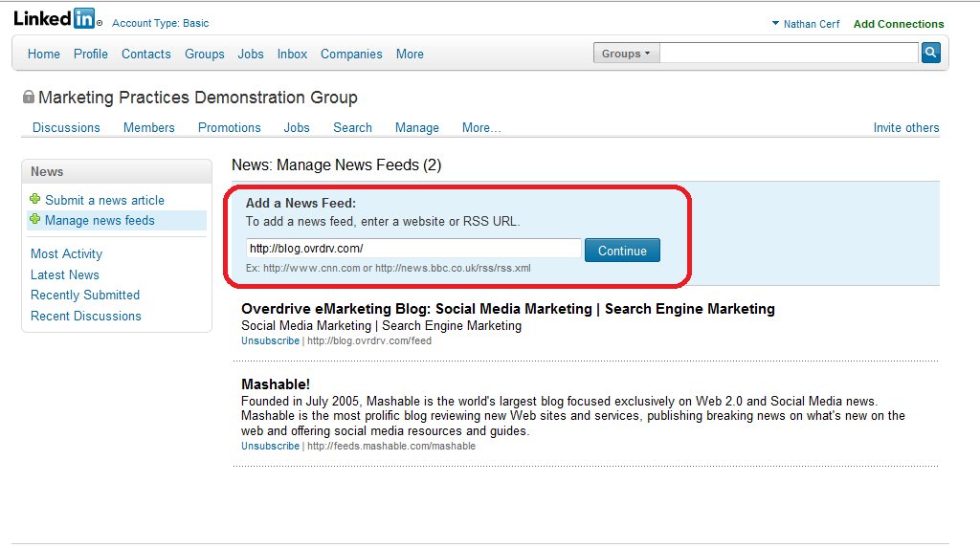Unsubscribe from the Overdrive eMarketing Blog feed
The height and width of the screenshot is (548, 980).
(x=271, y=341)
